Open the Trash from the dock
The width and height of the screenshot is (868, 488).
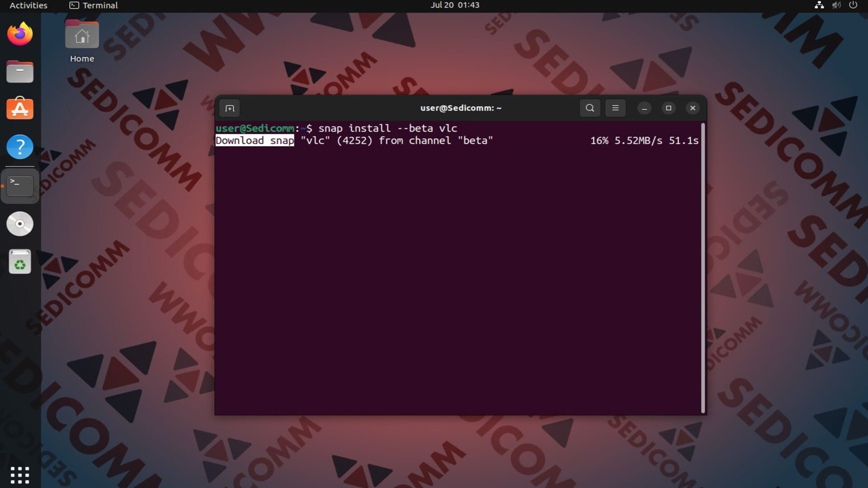20,262
